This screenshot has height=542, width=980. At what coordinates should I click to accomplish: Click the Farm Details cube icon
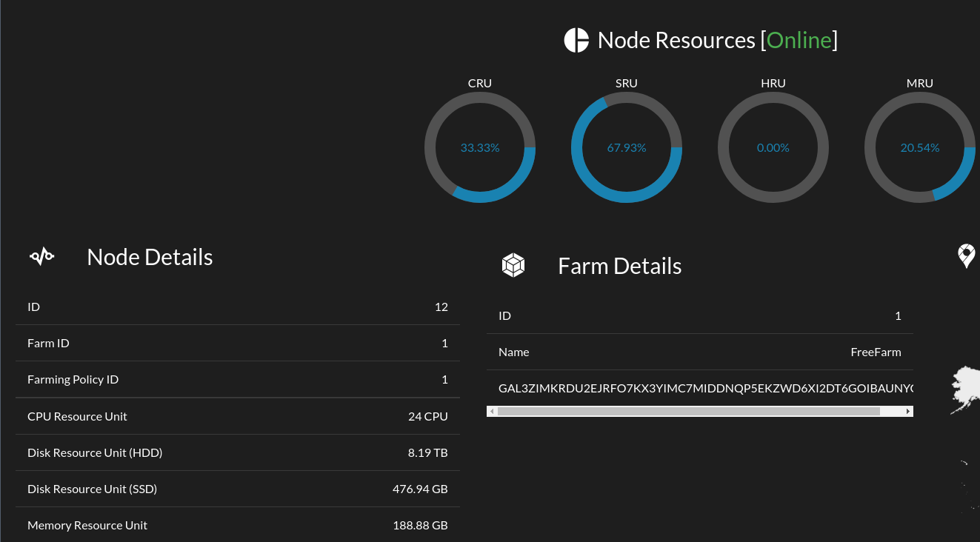513,265
